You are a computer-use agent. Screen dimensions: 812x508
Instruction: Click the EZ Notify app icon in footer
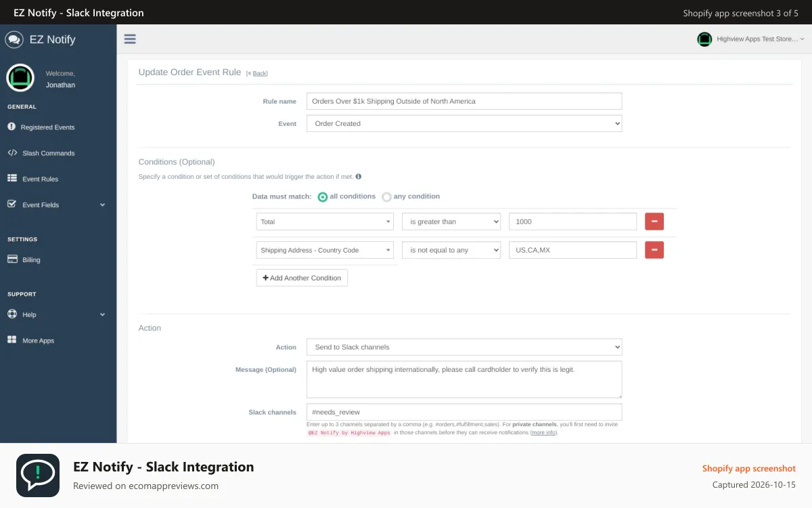(38, 475)
